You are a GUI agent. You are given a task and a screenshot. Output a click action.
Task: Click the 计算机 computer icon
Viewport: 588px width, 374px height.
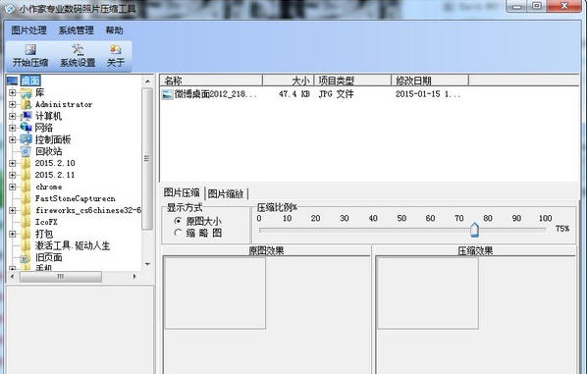26,116
